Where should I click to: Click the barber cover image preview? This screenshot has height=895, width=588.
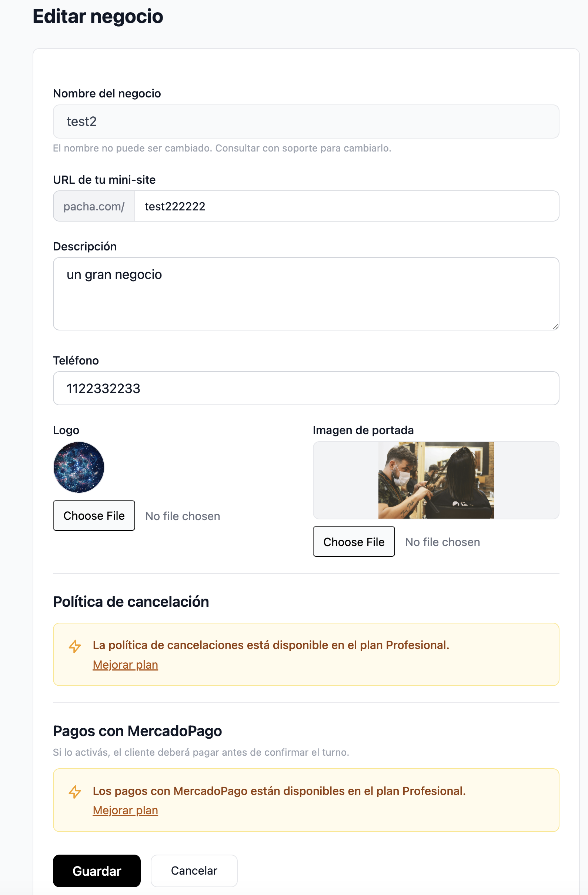click(x=436, y=480)
